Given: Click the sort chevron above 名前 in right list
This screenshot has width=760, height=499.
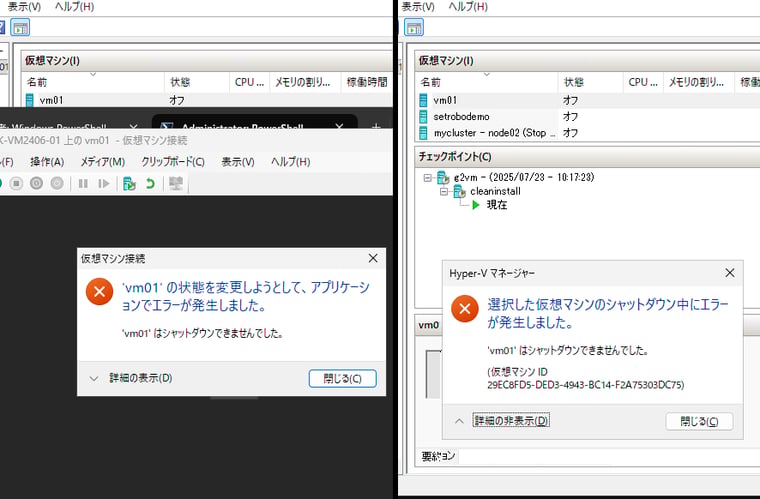Looking at the screenshot, I should click(487, 75).
